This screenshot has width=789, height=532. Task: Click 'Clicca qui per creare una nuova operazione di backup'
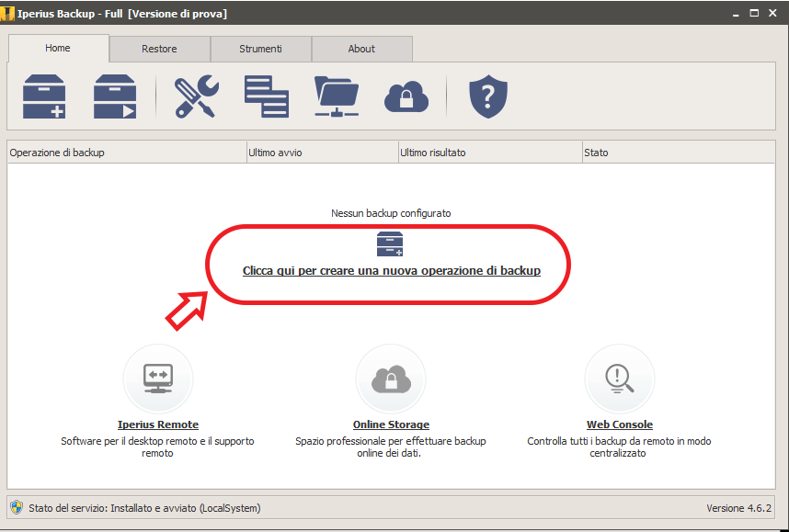[392, 270]
